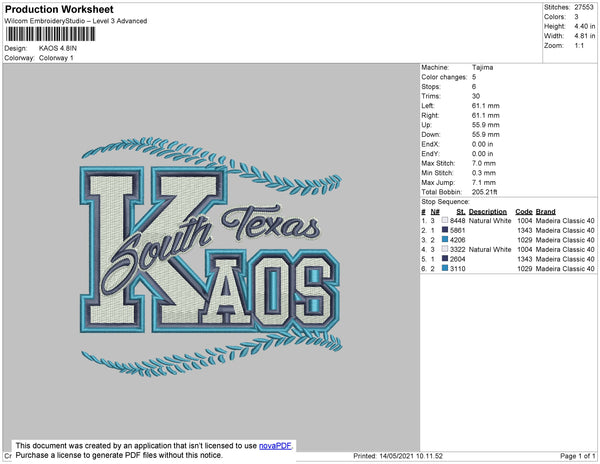Click the 'Up:' value 55.9 mm
This screenshot has height=464, width=600.
tap(486, 125)
